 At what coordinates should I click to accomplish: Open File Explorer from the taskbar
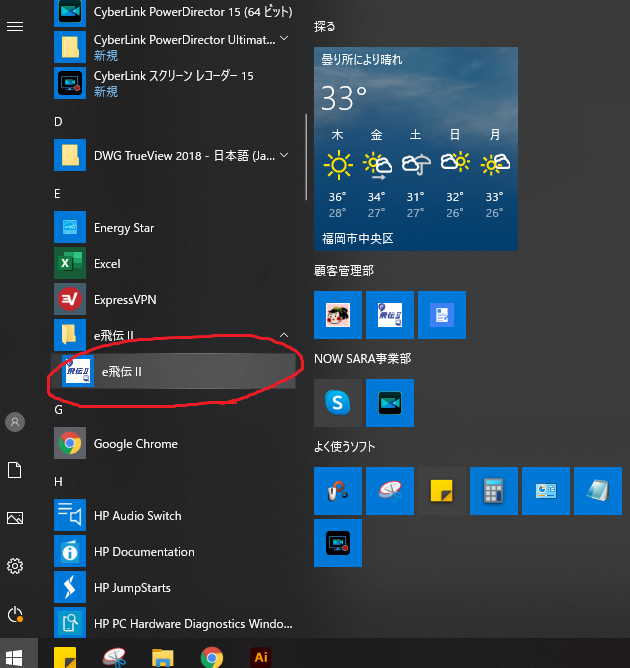(x=163, y=657)
